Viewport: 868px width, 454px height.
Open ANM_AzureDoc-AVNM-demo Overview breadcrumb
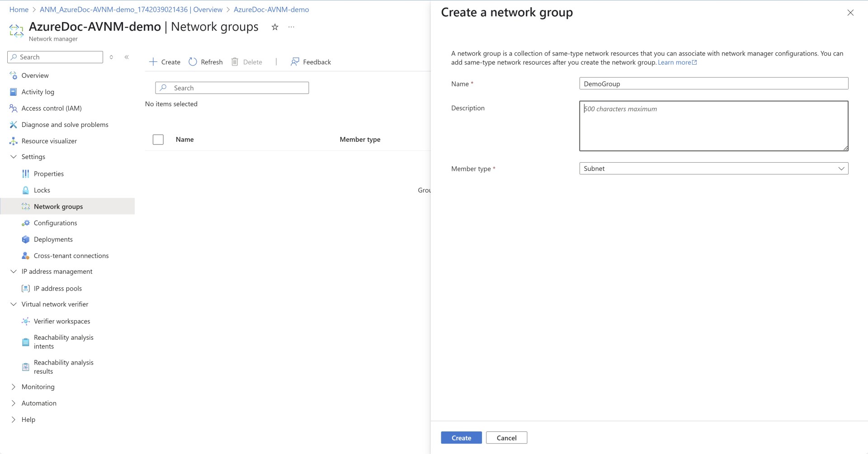[x=131, y=9]
